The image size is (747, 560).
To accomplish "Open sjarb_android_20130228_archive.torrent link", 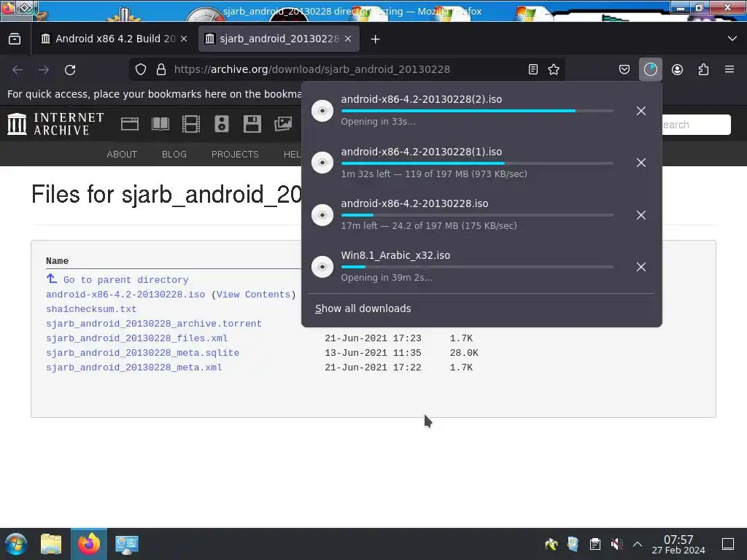I will pos(154,324).
